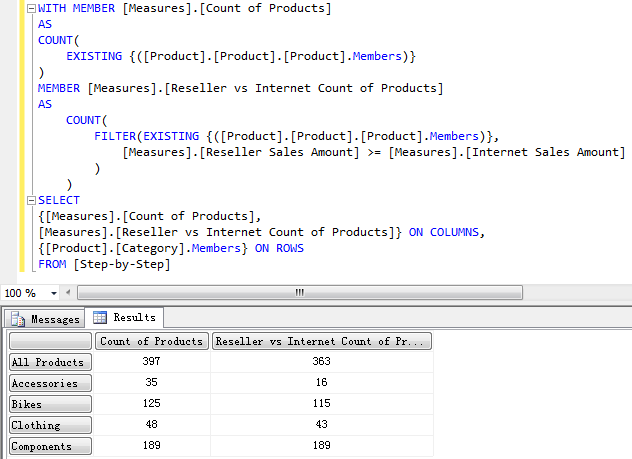Click the cell value 16
Viewport: 632px width, 459px height.
[x=322, y=382]
